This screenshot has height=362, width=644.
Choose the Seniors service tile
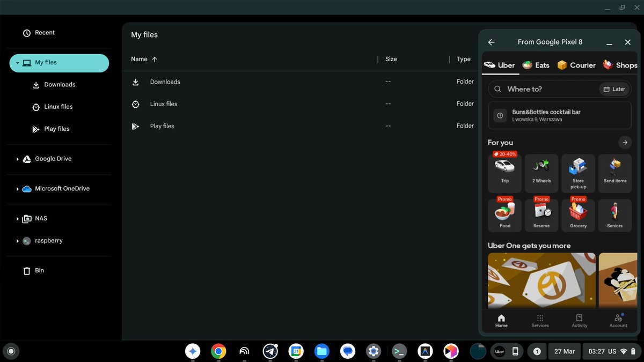615,215
